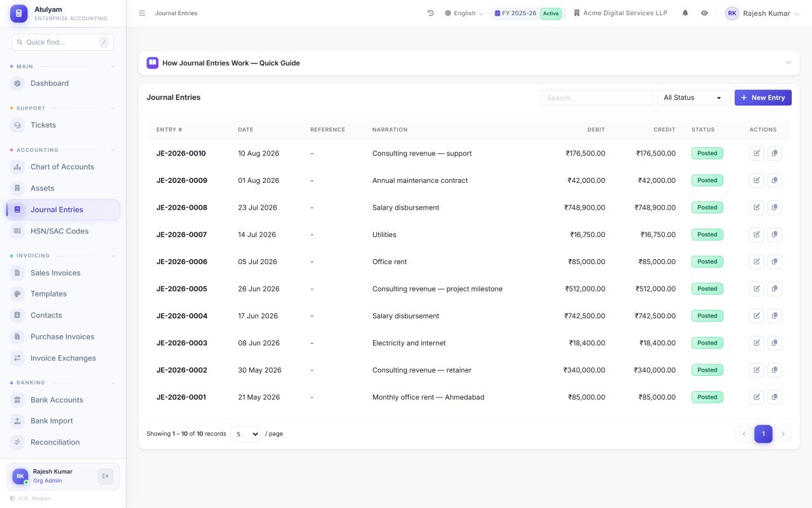Focus the journal entries Search field
Viewport: 812px width, 508px height.
(597, 98)
